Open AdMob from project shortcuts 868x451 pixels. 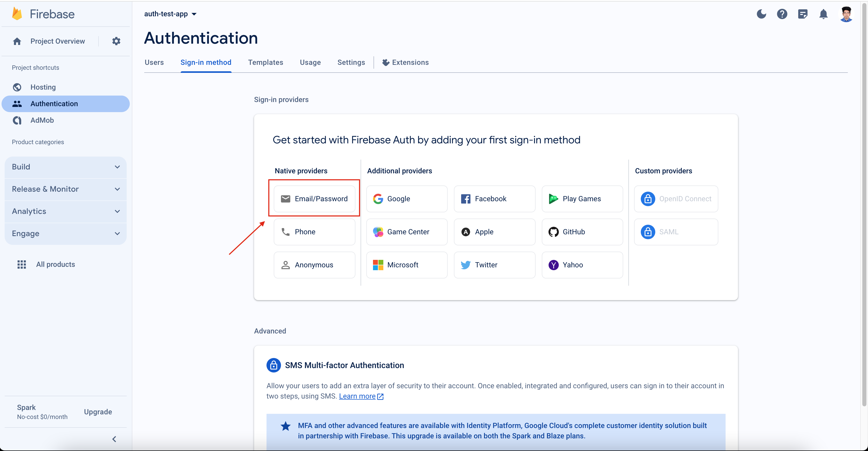[42, 120]
